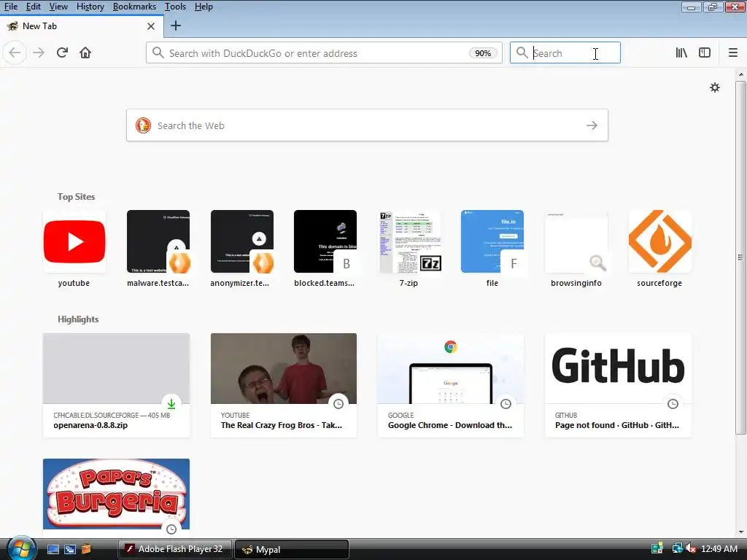747x560 pixels.
Task: Click the network tray icon
Action: click(x=676, y=548)
